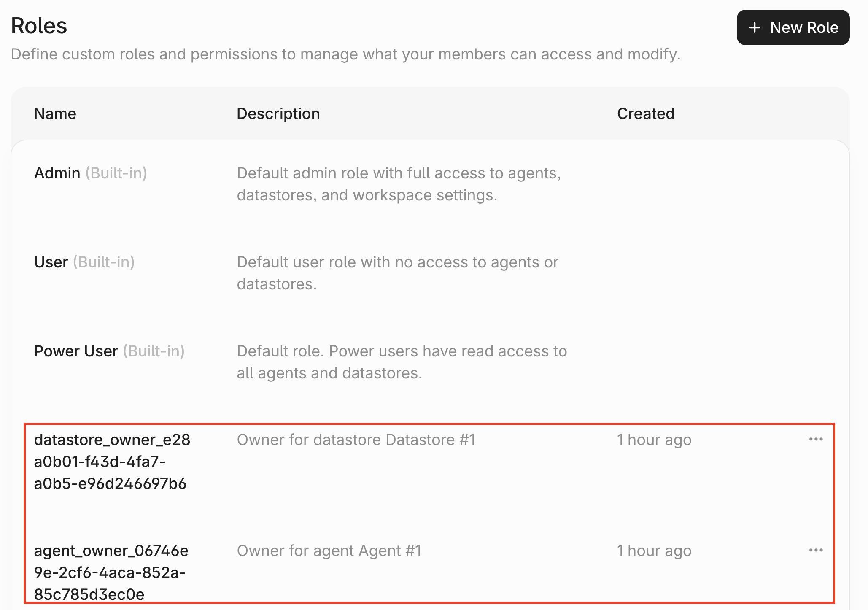Click created time of datastore_owner role

click(654, 440)
